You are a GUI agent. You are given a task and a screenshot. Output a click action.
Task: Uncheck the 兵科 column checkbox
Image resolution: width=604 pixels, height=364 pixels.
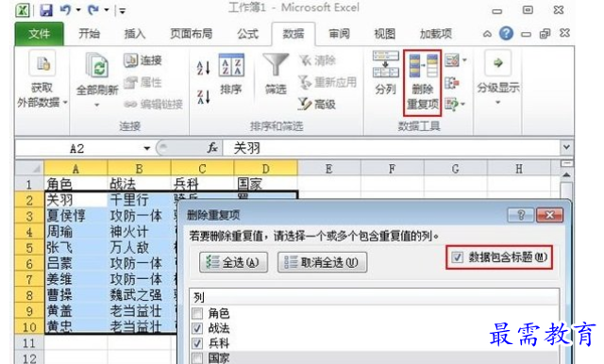click(x=197, y=343)
